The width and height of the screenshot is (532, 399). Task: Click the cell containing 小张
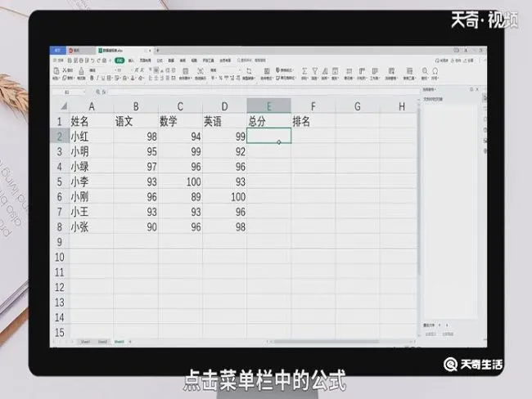click(91, 226)
